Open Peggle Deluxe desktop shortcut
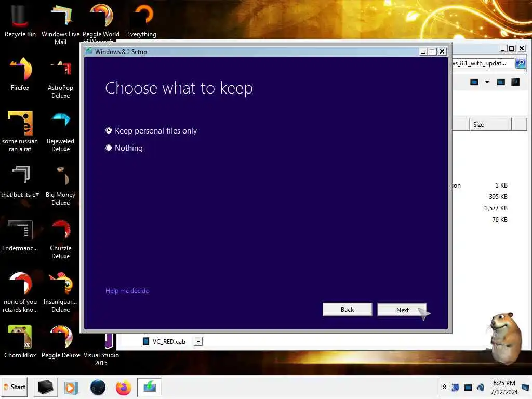This screenshot has height=399, width=532. point(60,342)
